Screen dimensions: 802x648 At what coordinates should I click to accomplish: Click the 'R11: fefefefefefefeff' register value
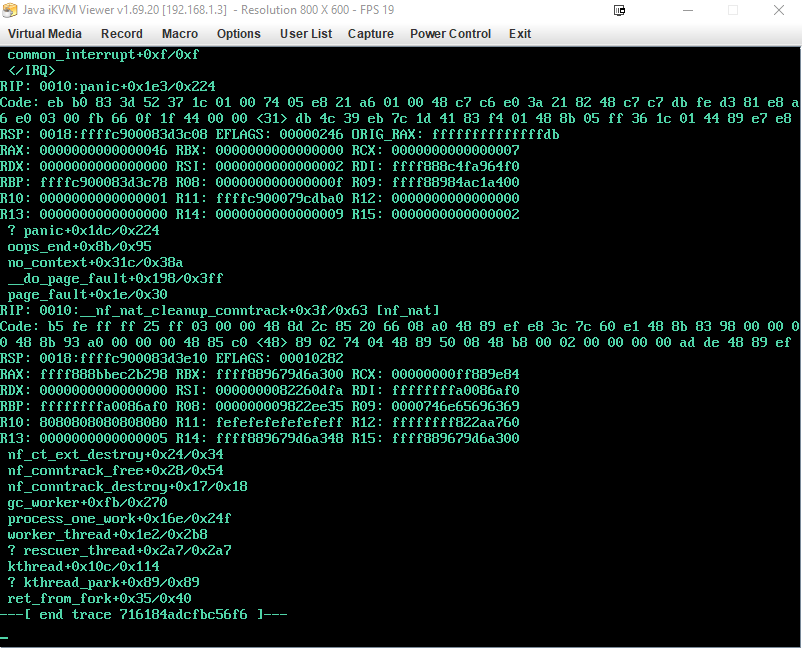259,422
